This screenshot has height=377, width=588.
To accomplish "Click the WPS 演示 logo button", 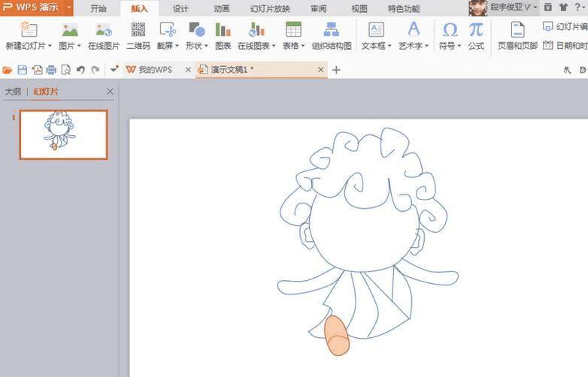I will coord(32,8).
